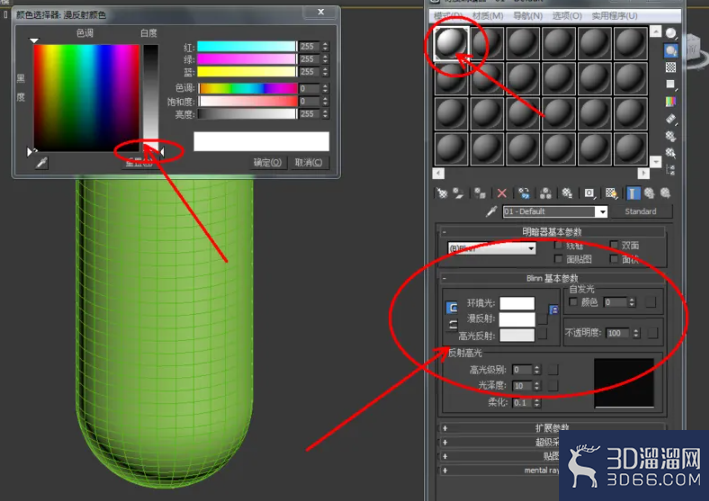Click the Standard material type button
Image resolution: width=709 pixels, height=501 pixels.
click(641, 211)
